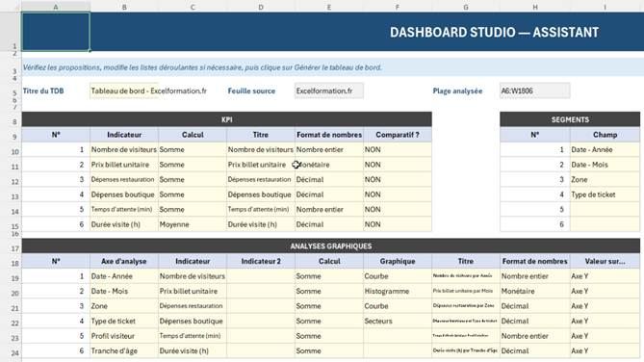This screenshot has height=362, width=644.
Task: Click Graphique 'Courbe' for Zone row
Action: [x=398, y=306]
